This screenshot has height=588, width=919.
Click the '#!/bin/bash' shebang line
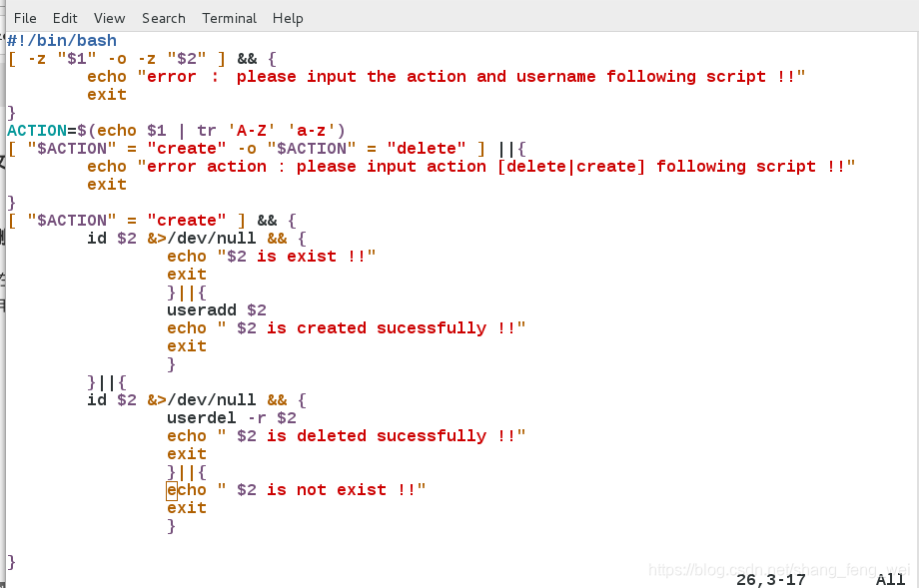pos(62,40)
